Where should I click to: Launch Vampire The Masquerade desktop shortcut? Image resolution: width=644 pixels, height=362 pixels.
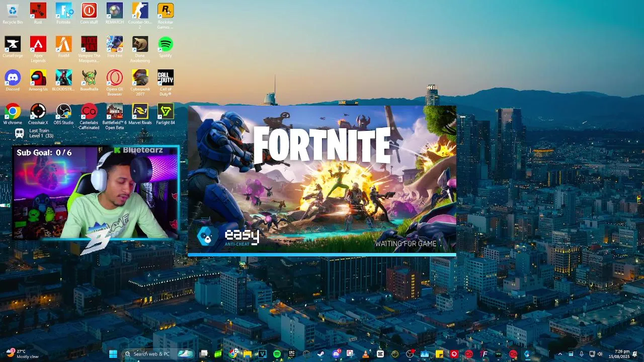click(89, 49)
